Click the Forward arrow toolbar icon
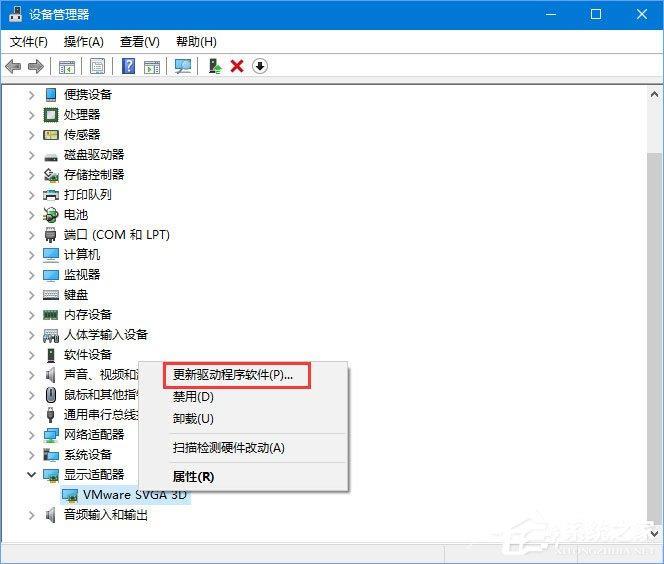This screenshot has height=564, width=664. click(x=36, y=66)
